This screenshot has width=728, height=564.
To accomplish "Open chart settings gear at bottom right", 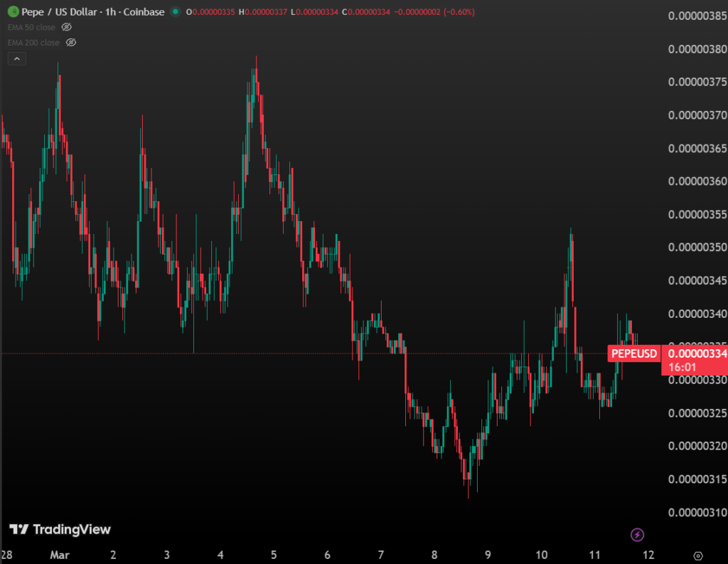I will (697, 555).
